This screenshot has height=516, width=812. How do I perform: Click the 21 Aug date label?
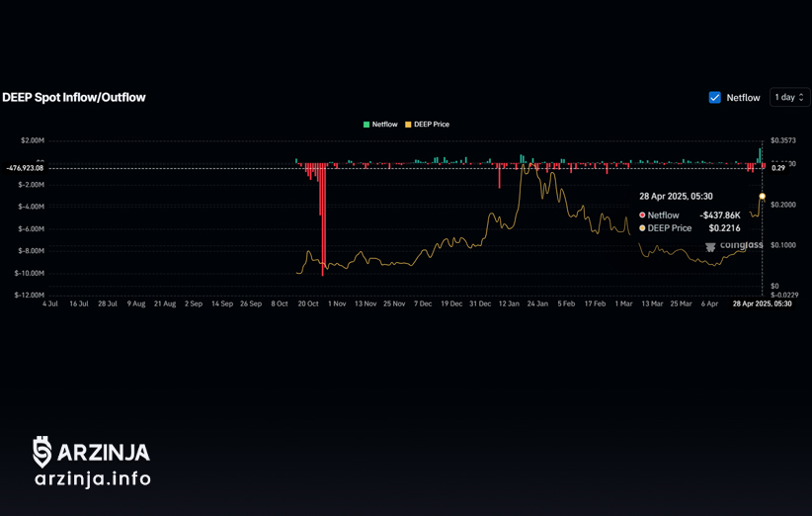tap(165, 303)
